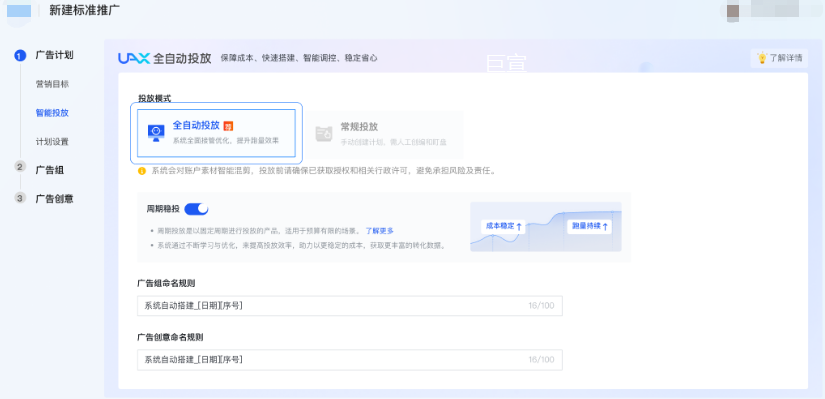Click the step 2 circle for 广告组
Image resolution: width=825 pixels, height=399 pixels.
pos(20,166)
